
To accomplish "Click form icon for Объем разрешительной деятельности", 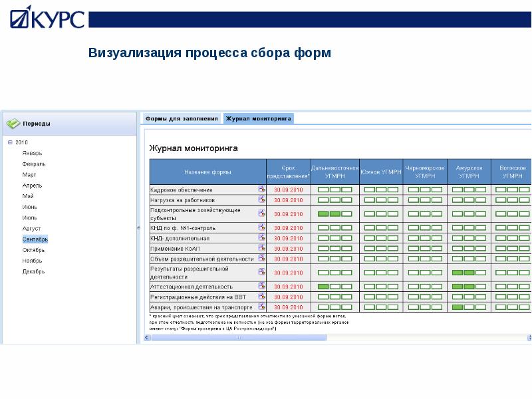I will (261, 257).
